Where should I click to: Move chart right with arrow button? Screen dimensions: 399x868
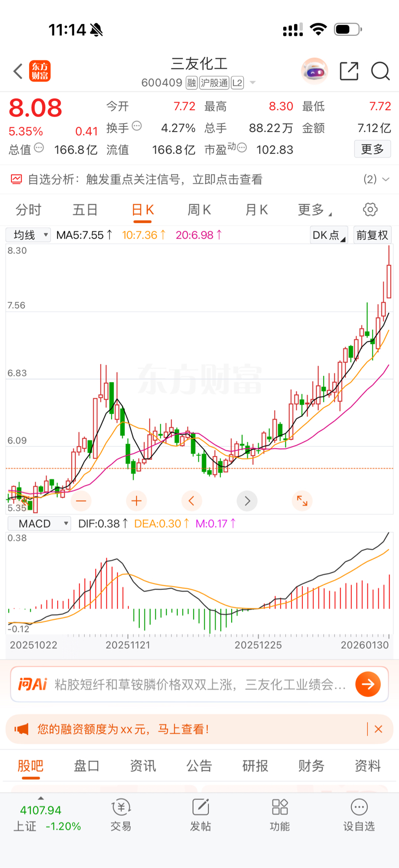point(247,501)
